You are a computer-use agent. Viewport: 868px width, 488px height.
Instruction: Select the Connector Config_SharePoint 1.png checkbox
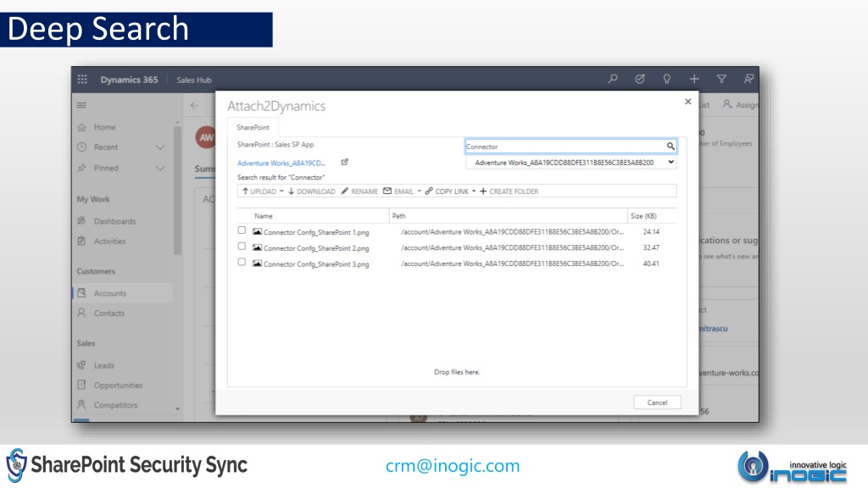(242, 230)
